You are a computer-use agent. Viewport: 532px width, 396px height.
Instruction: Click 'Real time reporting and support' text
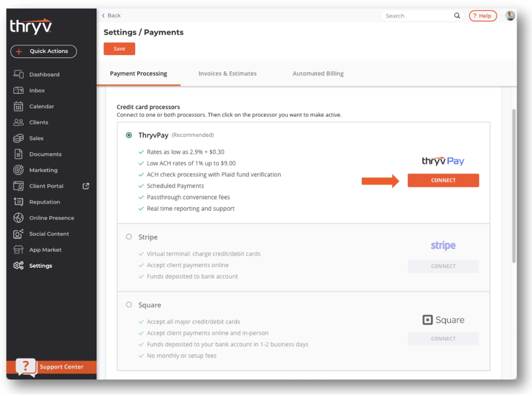tap(191, 209)
